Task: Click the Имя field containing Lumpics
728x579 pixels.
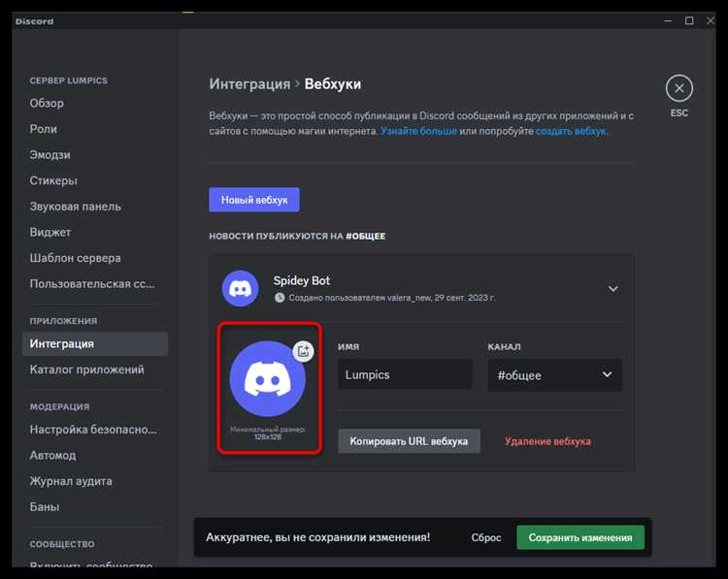Action: pyautogui.click(x=405, y=374)
